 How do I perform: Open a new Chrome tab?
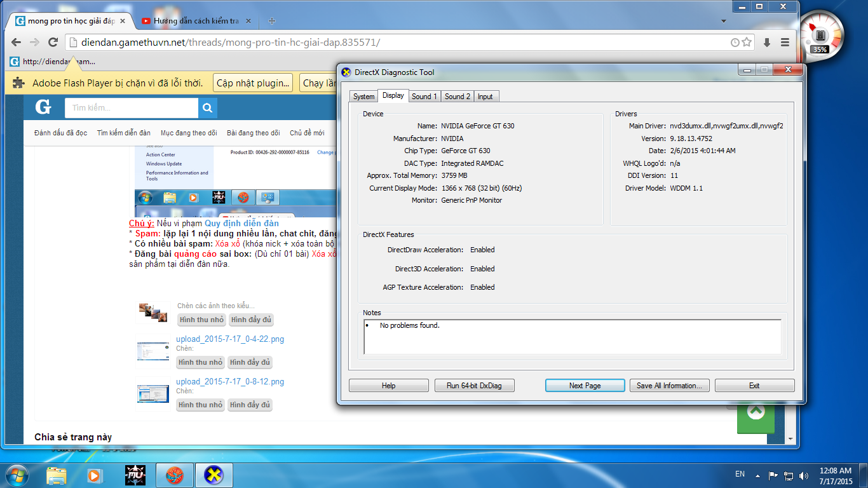click(272, 21)
